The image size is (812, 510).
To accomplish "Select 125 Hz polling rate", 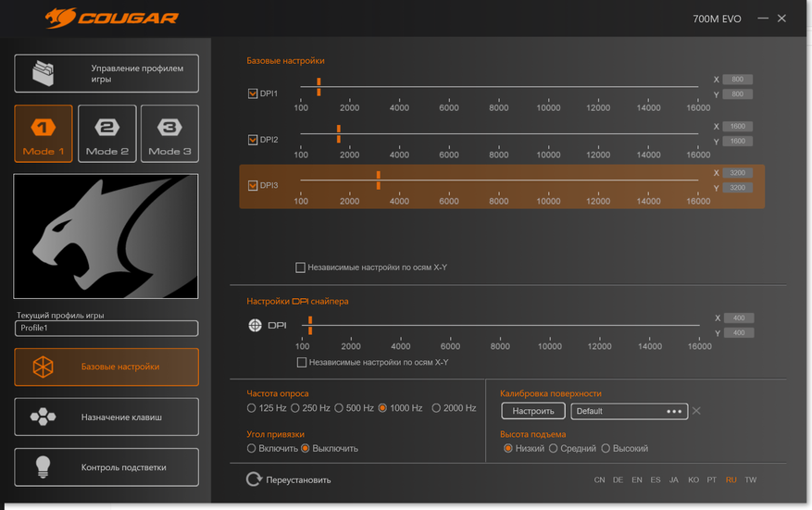I will [251, 408].
